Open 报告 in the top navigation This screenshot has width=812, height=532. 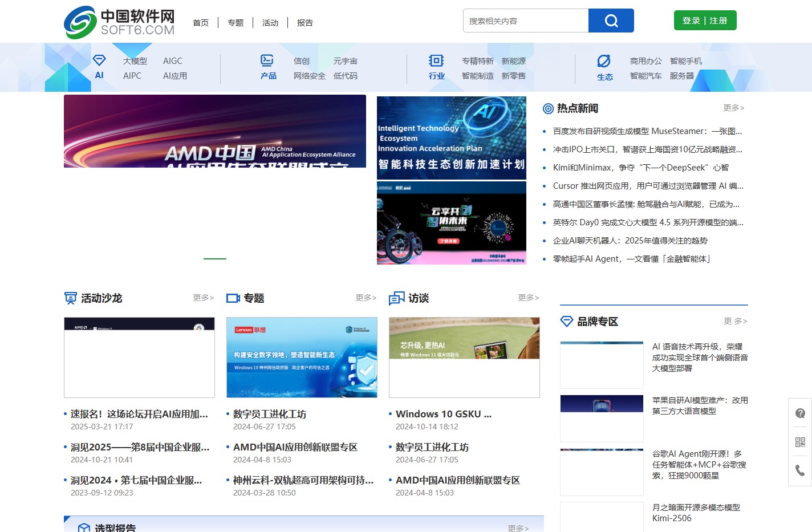[x=305, y=23]
